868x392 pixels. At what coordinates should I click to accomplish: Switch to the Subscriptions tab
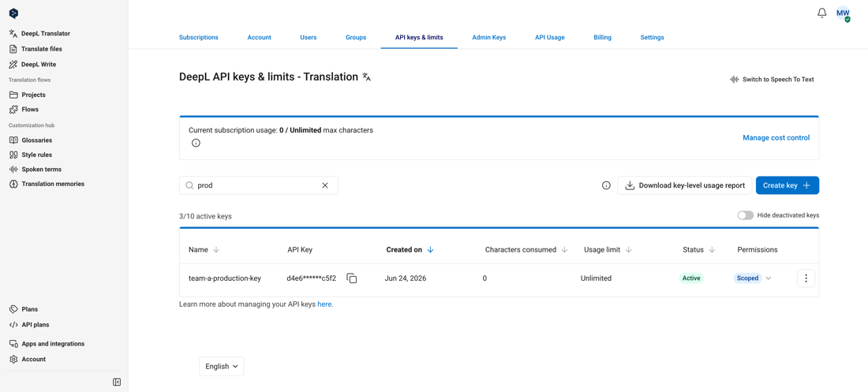(199, 38)
